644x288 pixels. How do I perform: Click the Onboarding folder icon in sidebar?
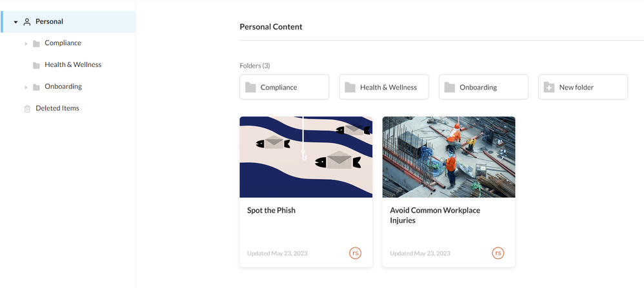[36, 87]
